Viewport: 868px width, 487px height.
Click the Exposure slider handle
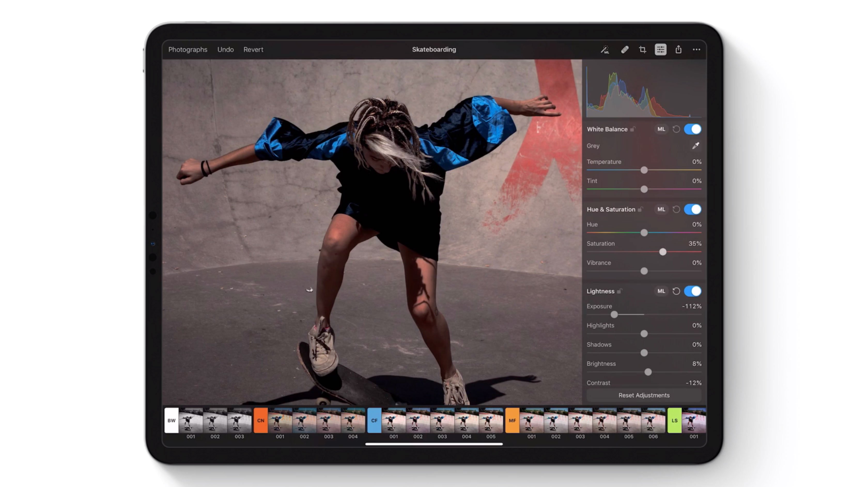click(614, 315)
